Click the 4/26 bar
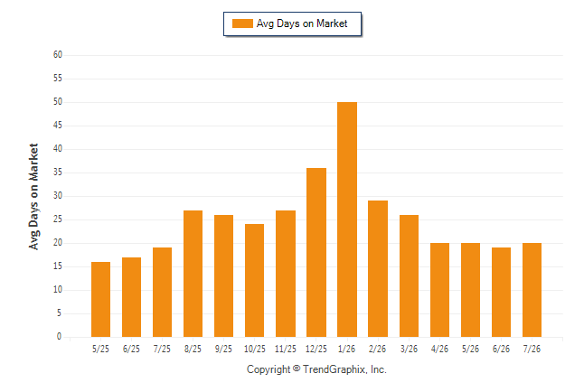 pos(440,290)
